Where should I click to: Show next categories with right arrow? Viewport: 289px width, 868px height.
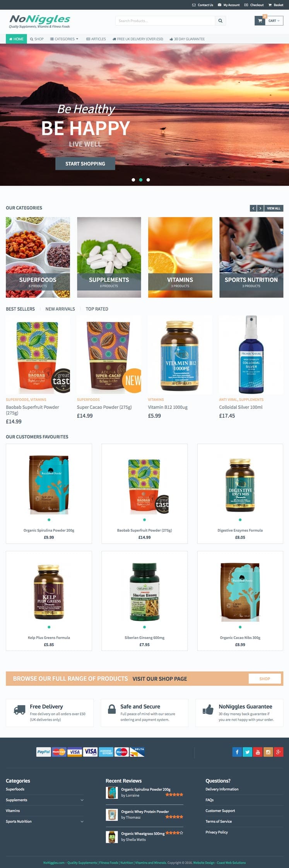[260, 208]
